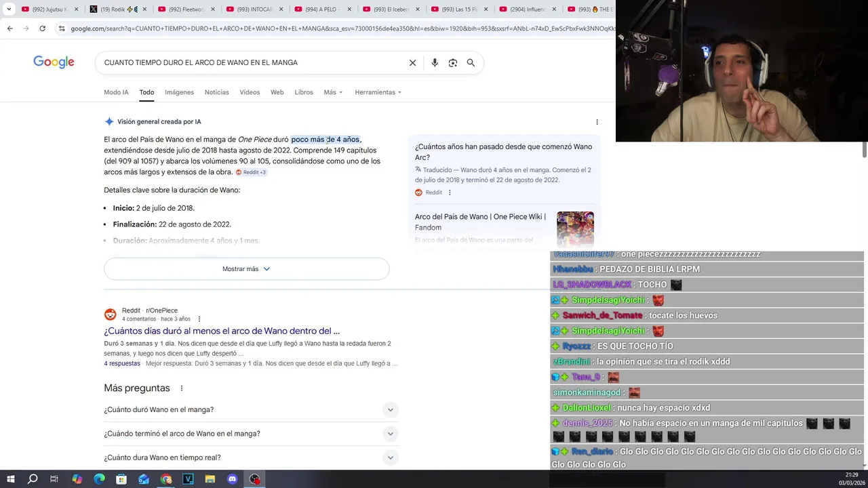Viewport: 868px width, 488px height.
Task: Close the A PELO tab
Action: (x=349, y=9)
